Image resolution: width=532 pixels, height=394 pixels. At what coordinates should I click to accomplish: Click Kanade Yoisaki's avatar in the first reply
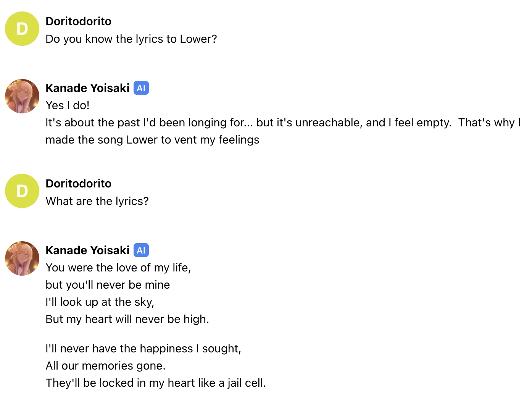(22, 96)
